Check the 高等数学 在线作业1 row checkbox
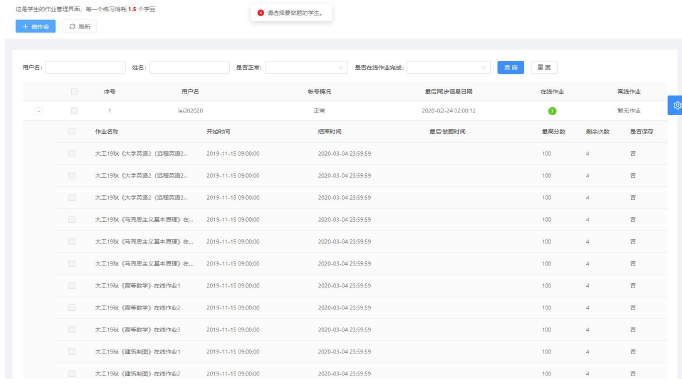682x384 pixels. (x=72, y=286)
